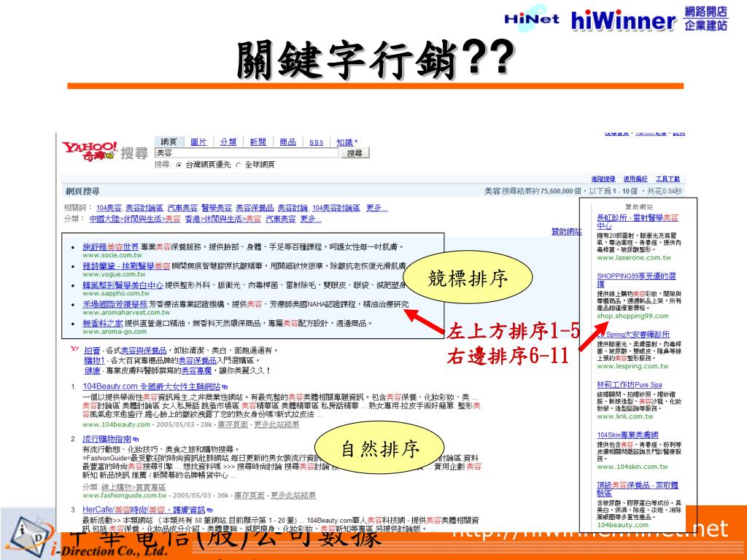Switch to the BBS search tab
Viewport: 747px width, 560px height.
[x=317, y=142]
